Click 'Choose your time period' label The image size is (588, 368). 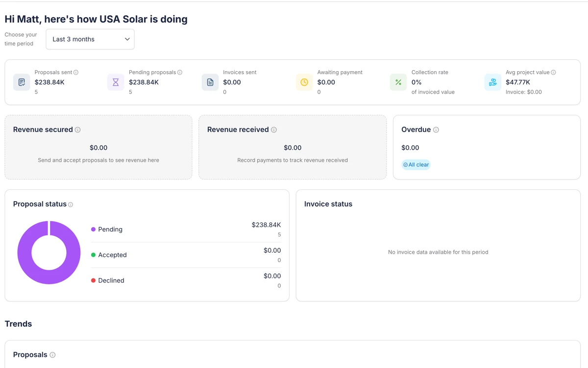[21, 39]
